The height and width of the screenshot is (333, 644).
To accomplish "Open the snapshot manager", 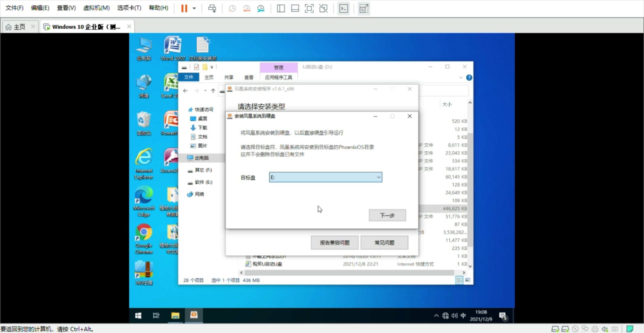I will pos(261,8).
